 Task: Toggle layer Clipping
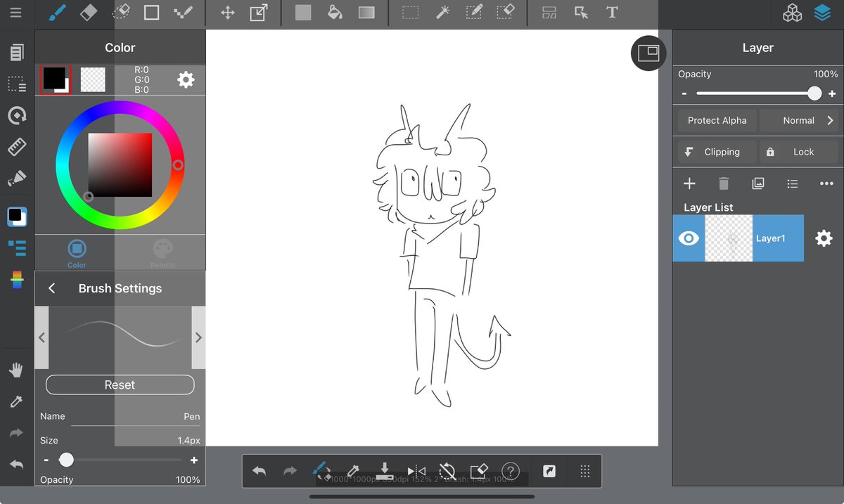click(x=717, y=152)
